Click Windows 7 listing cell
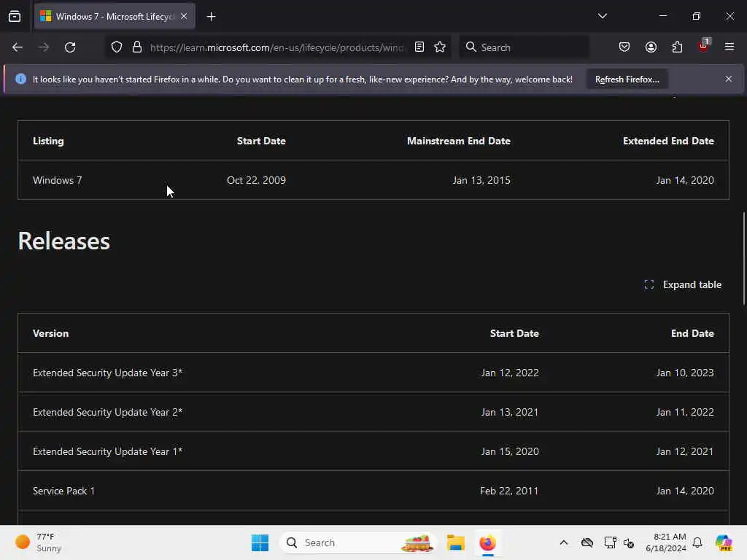The width and height of the screenshot is (747, 560). 57,180
